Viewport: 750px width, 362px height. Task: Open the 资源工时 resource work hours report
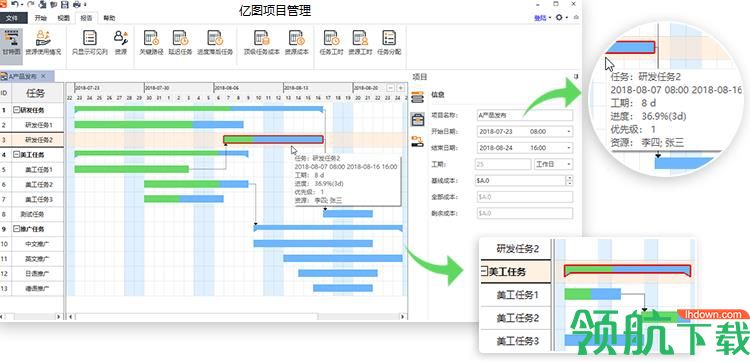(x=360, y=43)
